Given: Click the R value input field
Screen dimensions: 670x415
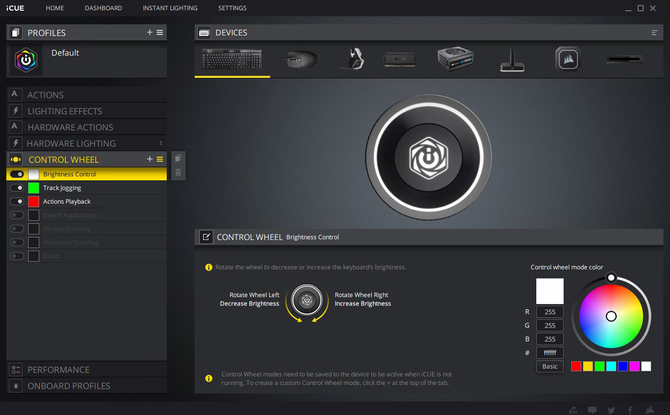Looking at the screenshot, I should click(x=550, y=312).
